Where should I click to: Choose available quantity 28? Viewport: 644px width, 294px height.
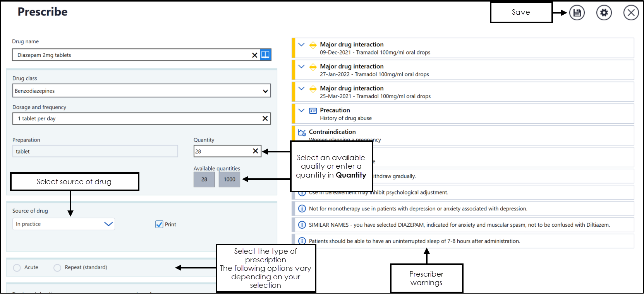tap(204, 179)
